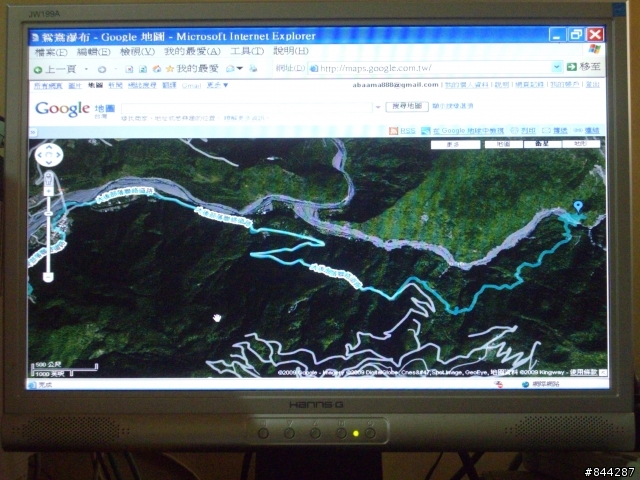
Task: Open the search box options dropdown
Action: tap(378, 107)
